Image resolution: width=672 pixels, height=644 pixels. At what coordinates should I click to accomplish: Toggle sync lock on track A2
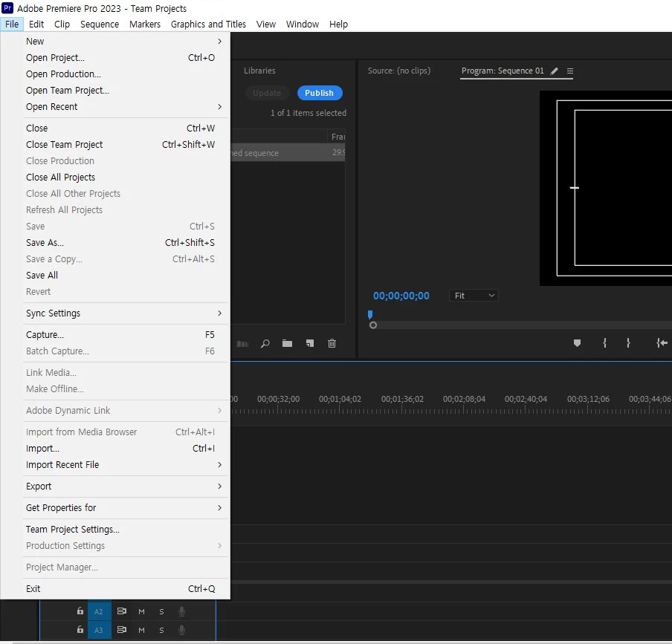[x=122, y=611]
